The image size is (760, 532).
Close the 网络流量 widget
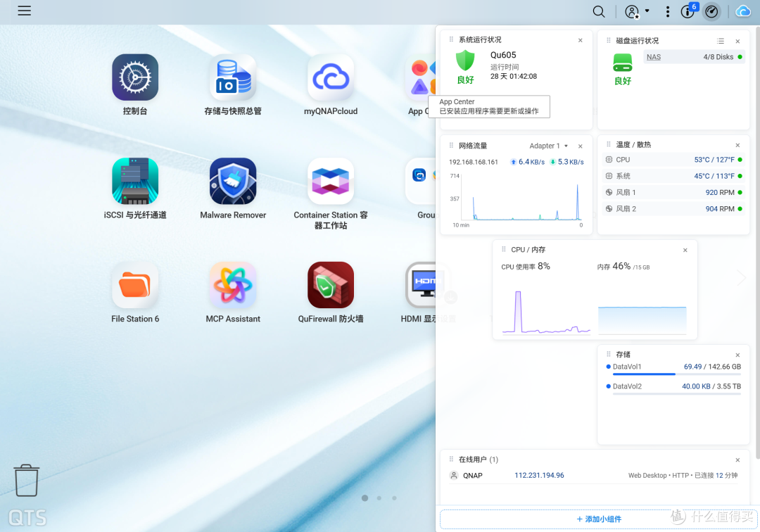click(x=580, y=146)
